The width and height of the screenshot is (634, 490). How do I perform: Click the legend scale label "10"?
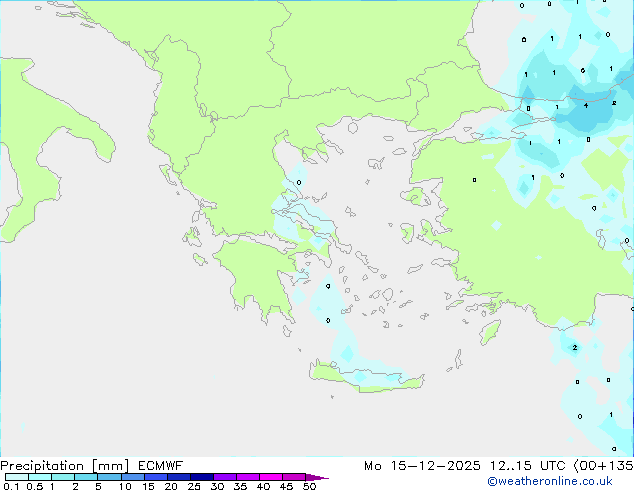125,487
